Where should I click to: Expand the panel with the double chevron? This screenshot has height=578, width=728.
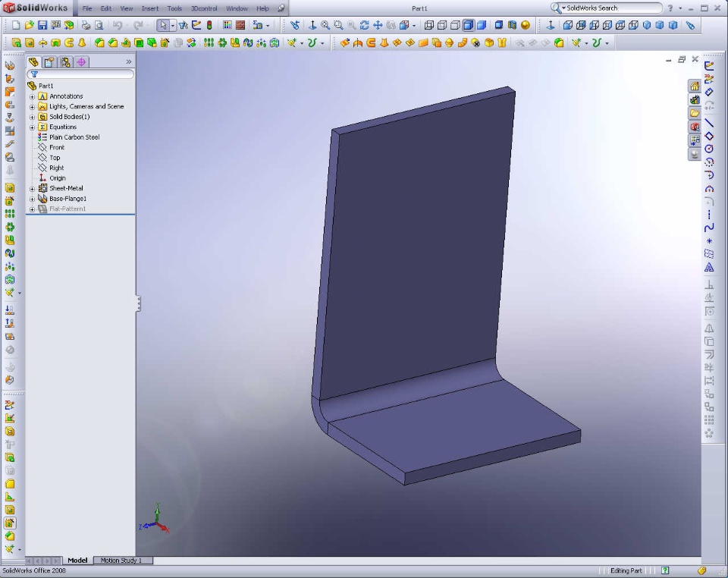(129, 61)
